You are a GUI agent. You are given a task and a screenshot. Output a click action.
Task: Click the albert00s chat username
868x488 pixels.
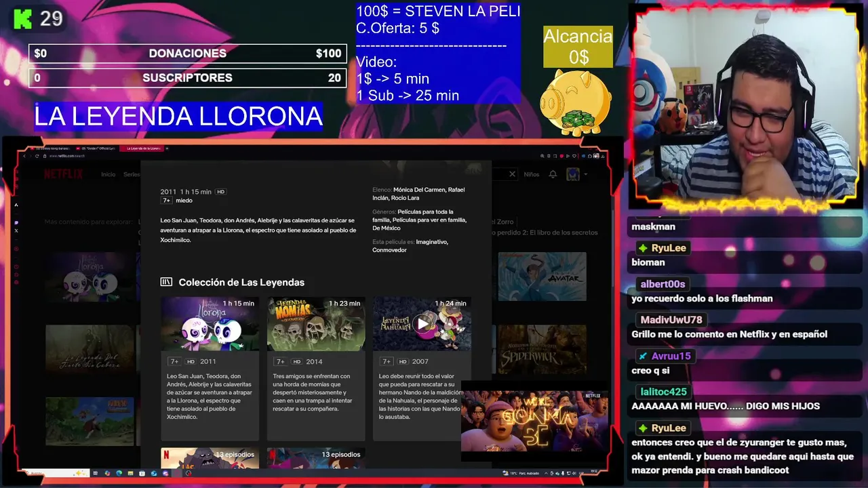(x=663, y=284)
